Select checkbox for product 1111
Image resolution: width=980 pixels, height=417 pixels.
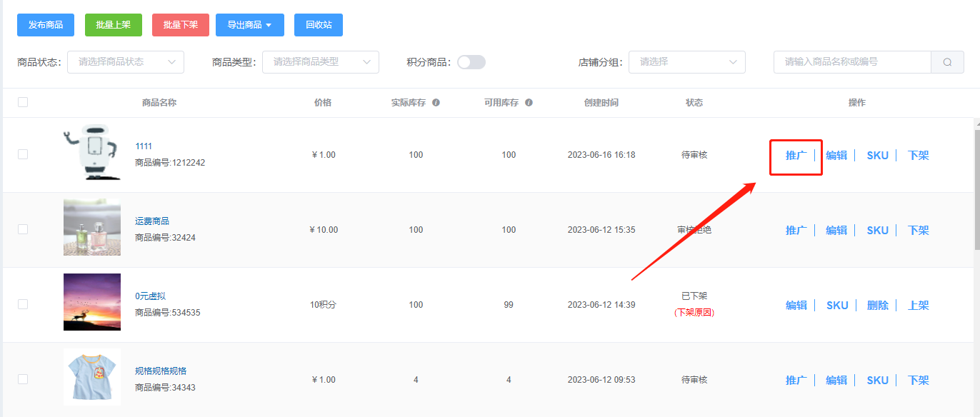point(23,154)
